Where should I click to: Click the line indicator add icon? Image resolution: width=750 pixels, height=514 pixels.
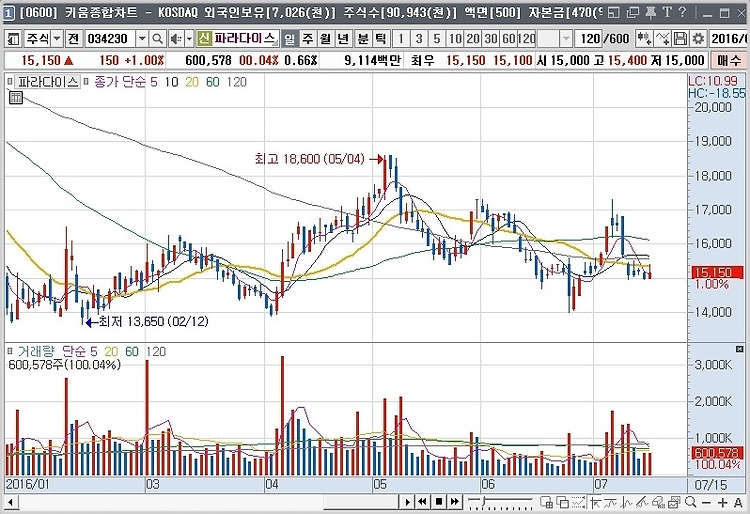pyautogui.click(x=662, y=38)
